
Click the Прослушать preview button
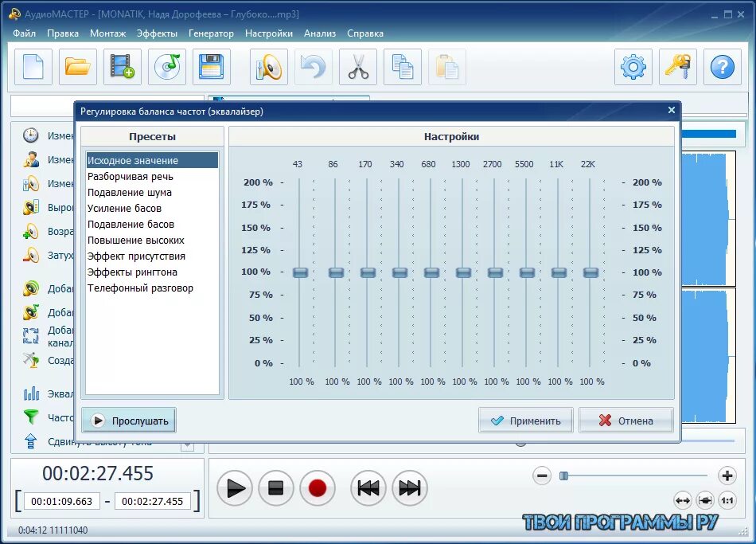[129, 421]
